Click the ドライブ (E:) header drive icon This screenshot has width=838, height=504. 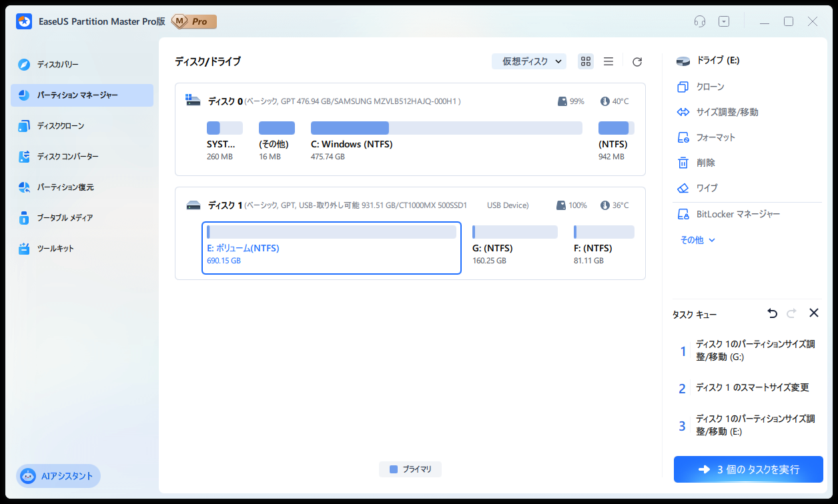683,61
